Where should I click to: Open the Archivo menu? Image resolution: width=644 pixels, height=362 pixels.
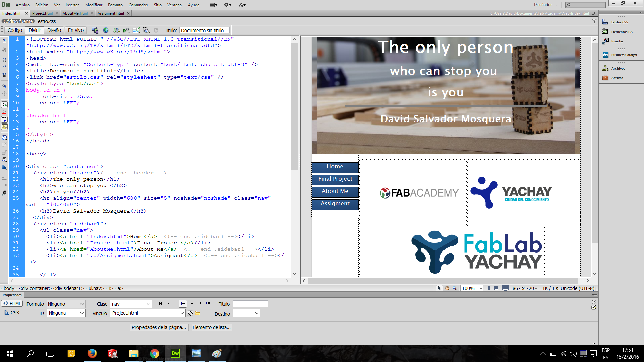22,5
